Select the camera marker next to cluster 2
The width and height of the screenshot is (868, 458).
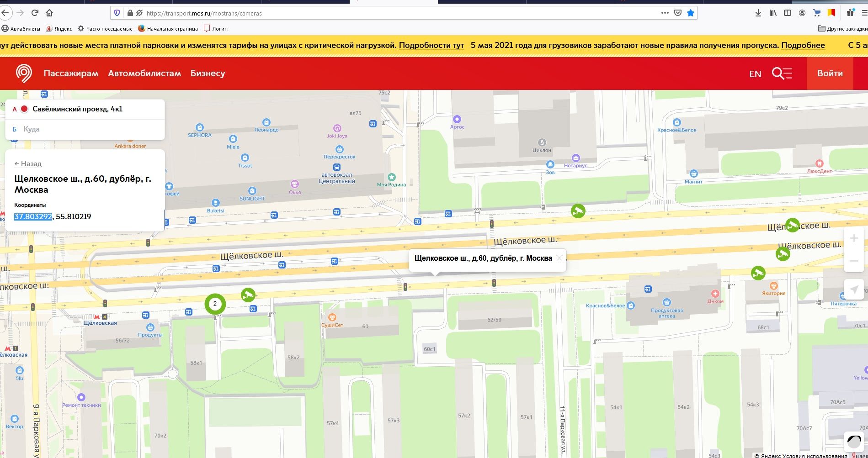click(x=248, y=295)
